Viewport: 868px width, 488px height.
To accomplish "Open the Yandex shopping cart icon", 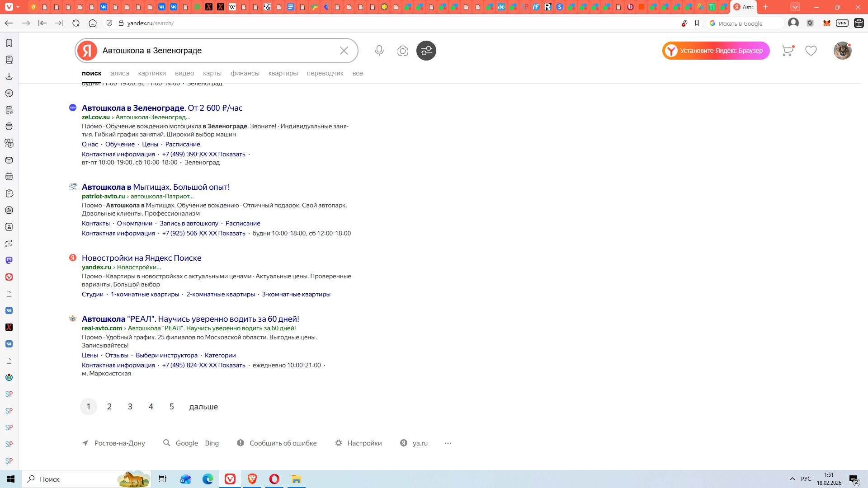I will (x=788, y=51).
